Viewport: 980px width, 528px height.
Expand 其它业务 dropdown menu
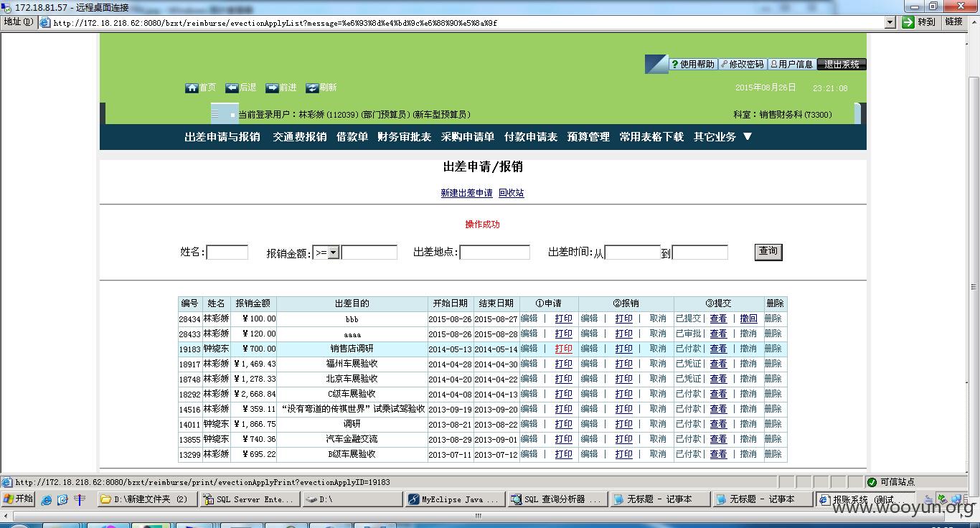coord(722,136)
